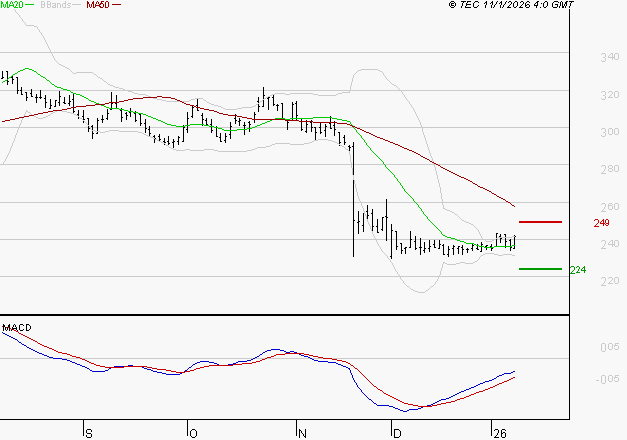
Task: Click the MA50 legend label
Action: coord(98,5)
